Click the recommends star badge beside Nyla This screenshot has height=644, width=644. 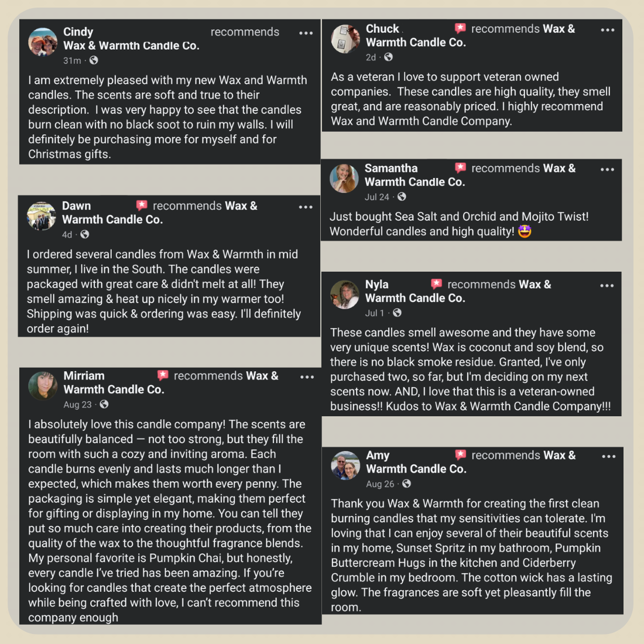[x=437, y=284]
